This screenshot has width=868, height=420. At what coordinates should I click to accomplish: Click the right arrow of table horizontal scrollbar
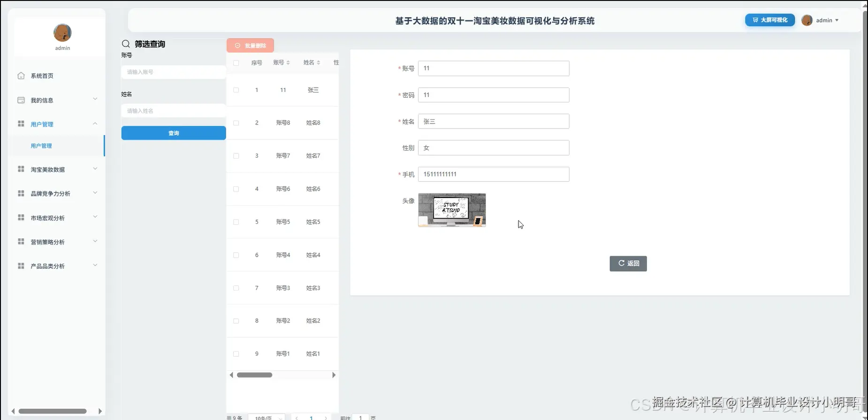point(334,375)
